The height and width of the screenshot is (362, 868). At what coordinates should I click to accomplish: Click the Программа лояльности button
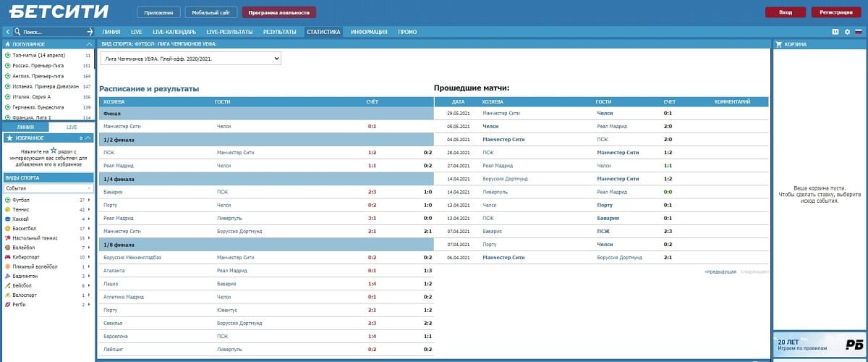pos(279,12)
